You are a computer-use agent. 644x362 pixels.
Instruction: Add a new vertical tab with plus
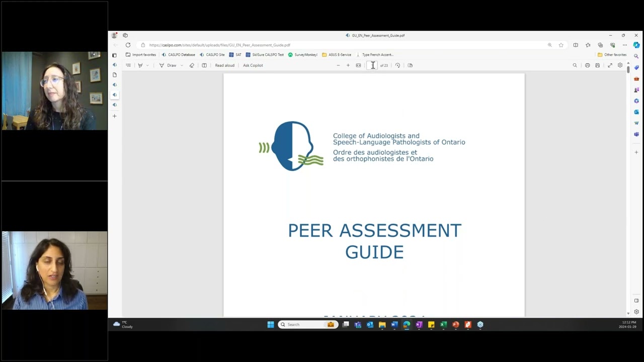(114, 116)
